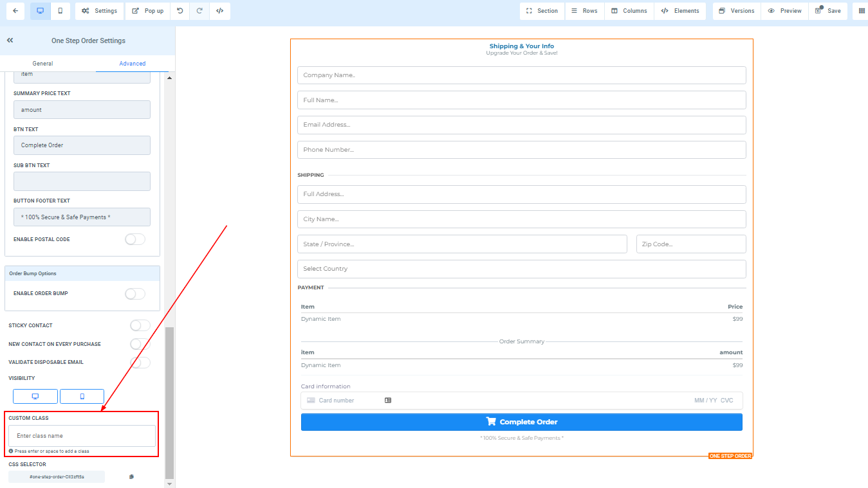
Task: Toggle Sticky Contact switch
Action: [x=140, y=325]
